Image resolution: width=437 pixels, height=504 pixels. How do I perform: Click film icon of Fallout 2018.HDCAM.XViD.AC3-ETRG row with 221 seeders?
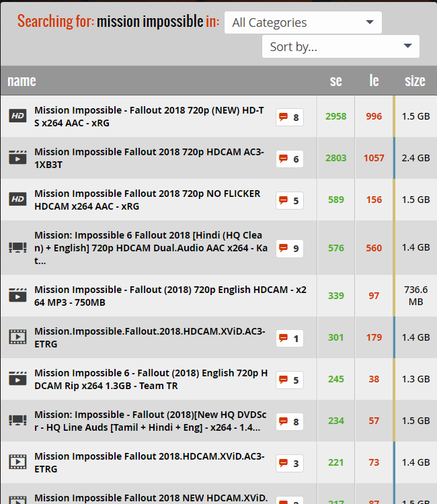coord(17,462)
